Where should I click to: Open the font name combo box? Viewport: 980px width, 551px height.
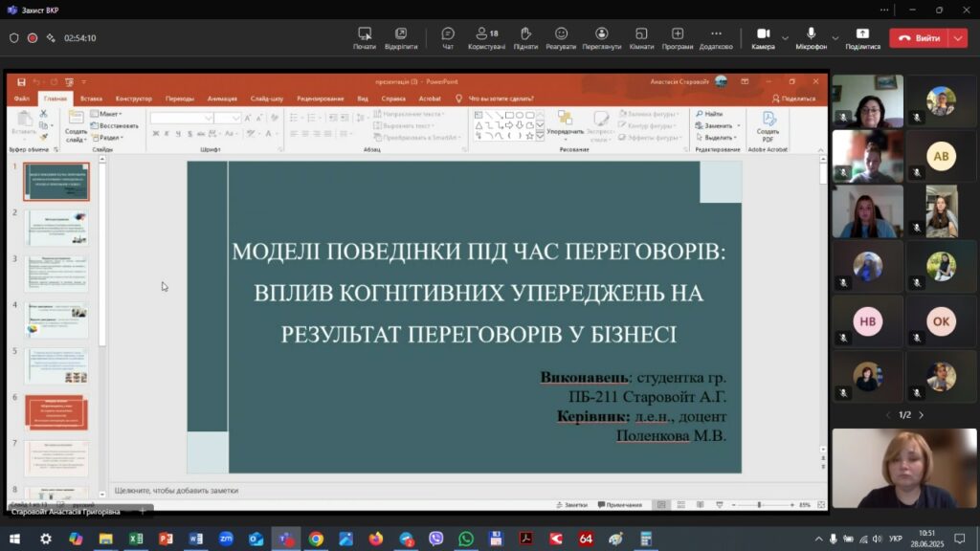point(182,118)
